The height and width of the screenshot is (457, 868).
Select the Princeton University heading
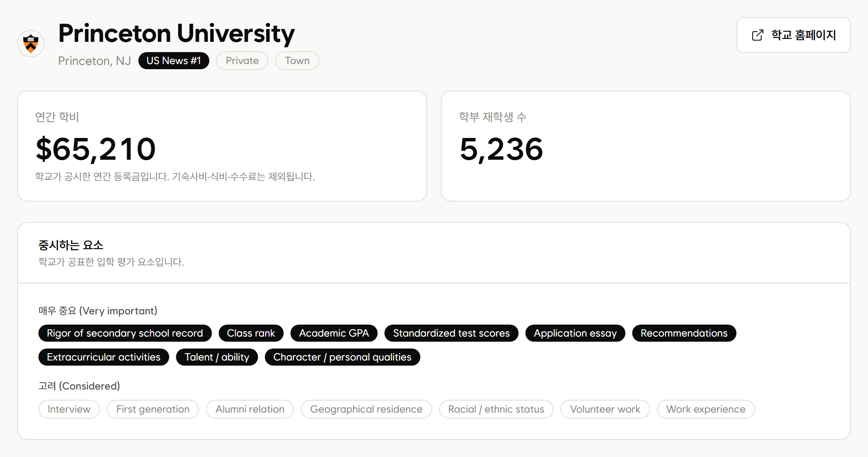point(176,33)
